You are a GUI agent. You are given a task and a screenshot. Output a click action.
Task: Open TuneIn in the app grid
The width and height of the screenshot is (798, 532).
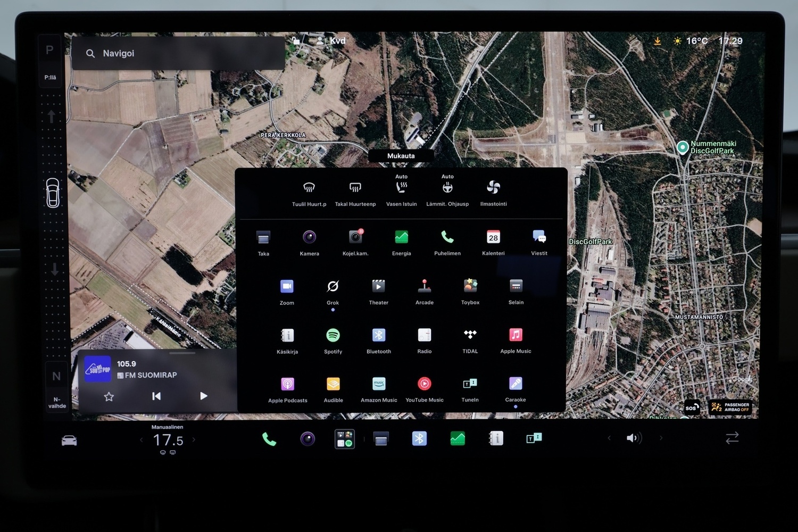point(470,384)
